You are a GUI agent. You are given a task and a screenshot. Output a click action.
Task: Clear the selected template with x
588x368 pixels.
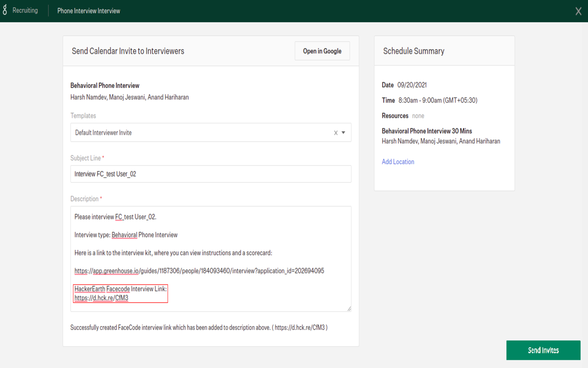(336, 133)
